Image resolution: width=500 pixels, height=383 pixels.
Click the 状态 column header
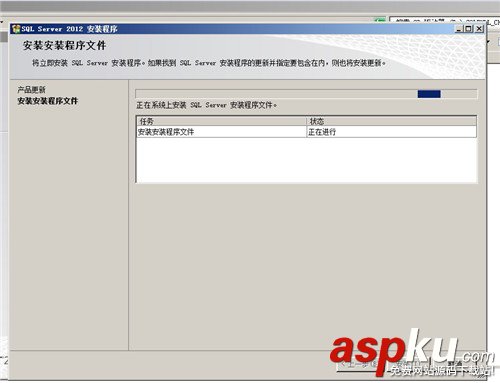coord(391,121)
